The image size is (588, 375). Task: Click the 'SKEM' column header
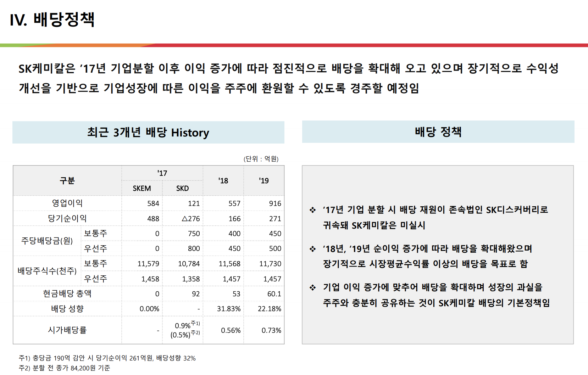tap(142, 189)
